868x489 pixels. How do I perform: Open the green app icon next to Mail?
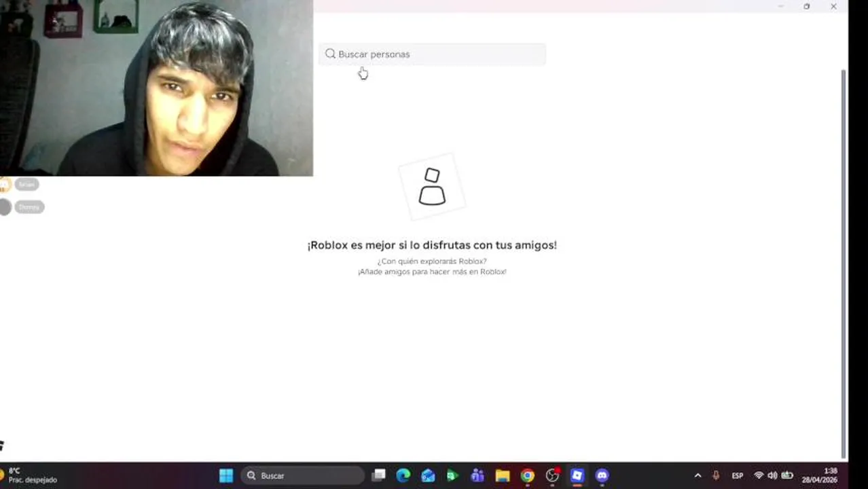coord(452,475)
